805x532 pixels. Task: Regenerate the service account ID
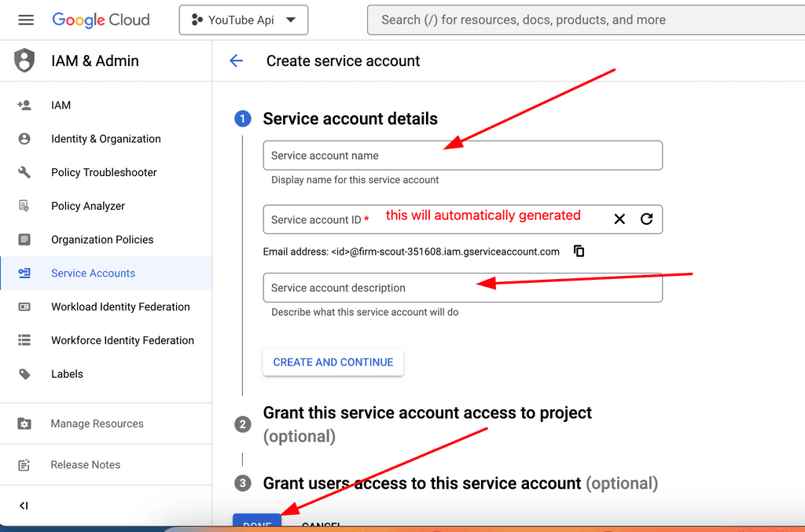pyautogui.click(x=646, y=219)
